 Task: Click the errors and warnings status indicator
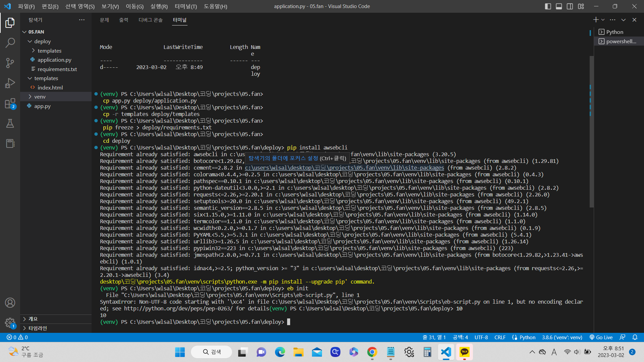point(17,337)
